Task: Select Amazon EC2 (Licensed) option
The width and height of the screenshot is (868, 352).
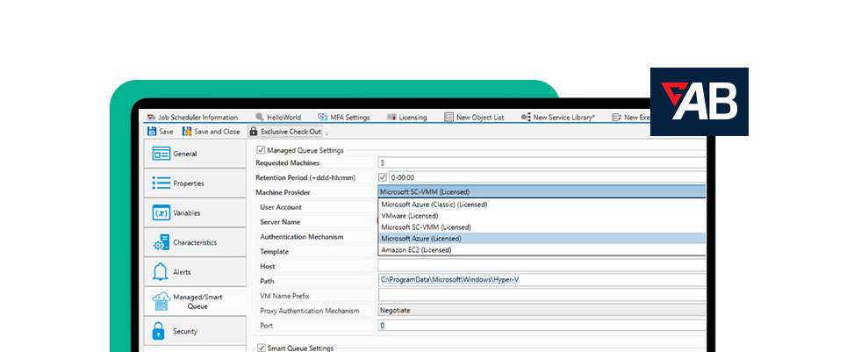Action: [x=542, y=250]
